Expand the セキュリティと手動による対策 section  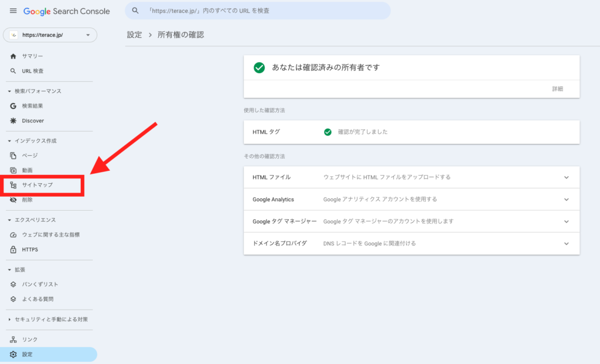9,320
